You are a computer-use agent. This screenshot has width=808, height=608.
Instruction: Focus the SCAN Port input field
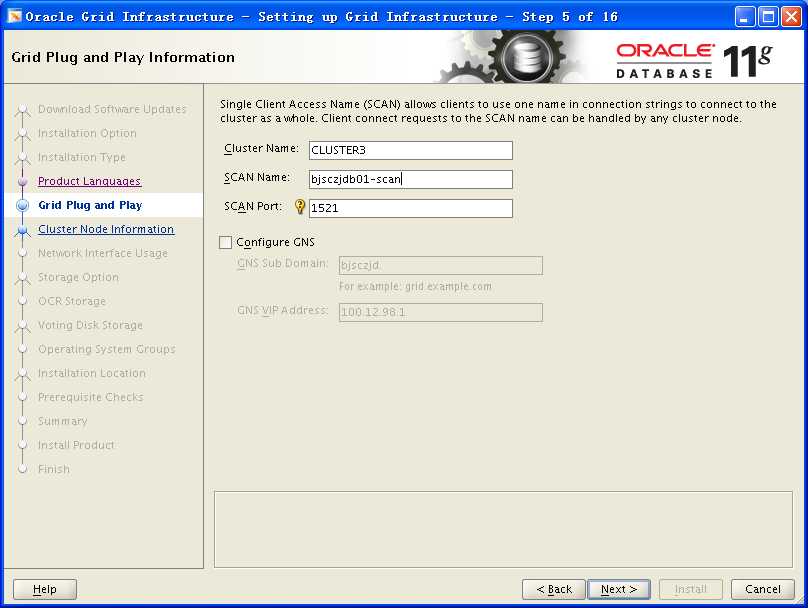point(411,208)
